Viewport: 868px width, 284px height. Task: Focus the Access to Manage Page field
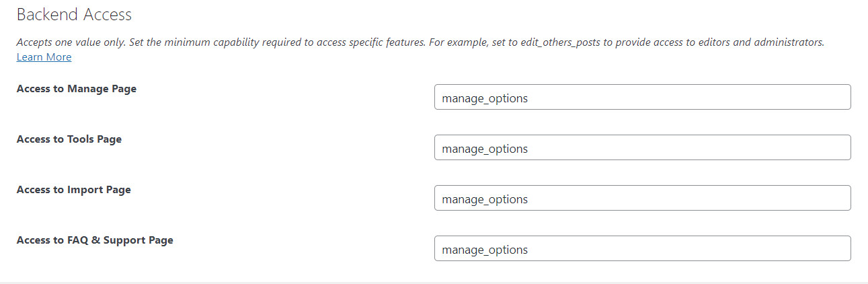pyautogui.click(x=643, y=97)
